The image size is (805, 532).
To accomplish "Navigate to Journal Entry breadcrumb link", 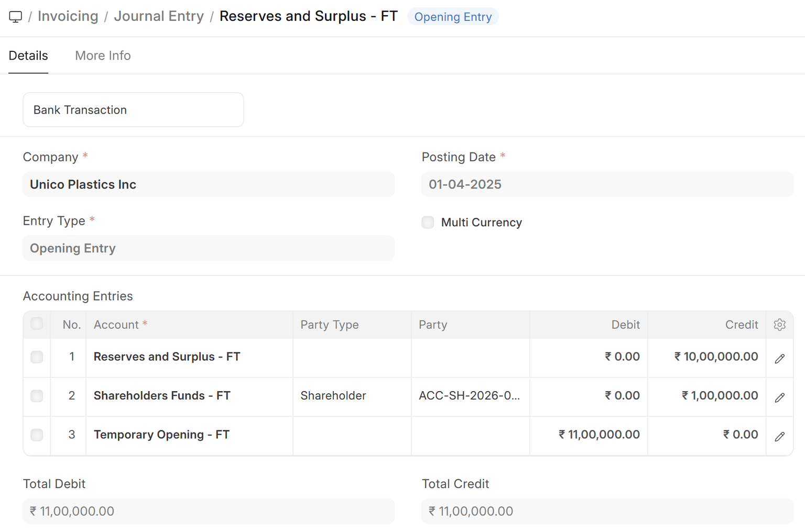I will pos(159,16).
